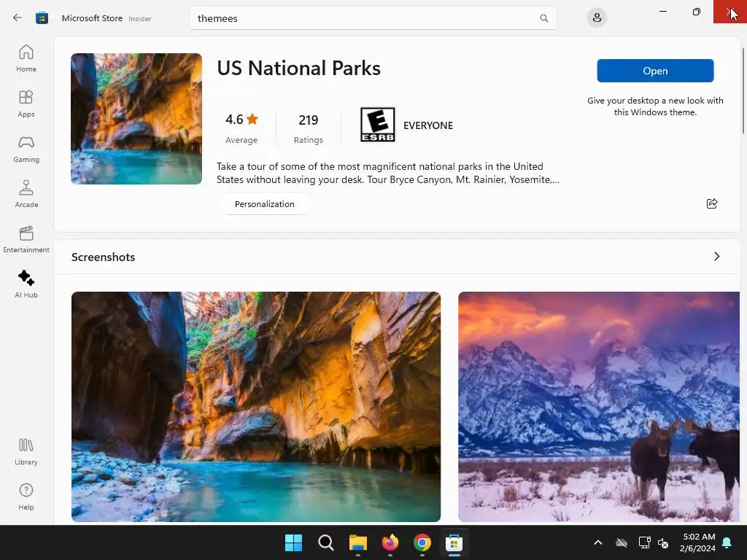Open AI Hub in sidebar
This screenshot has width=747, height=560.
click(x=26, y=284)
